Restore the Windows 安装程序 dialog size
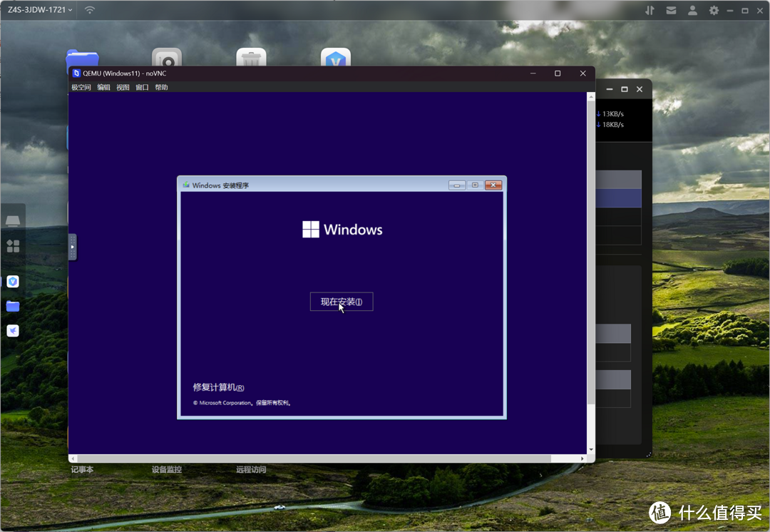 (x=475, y=185)
